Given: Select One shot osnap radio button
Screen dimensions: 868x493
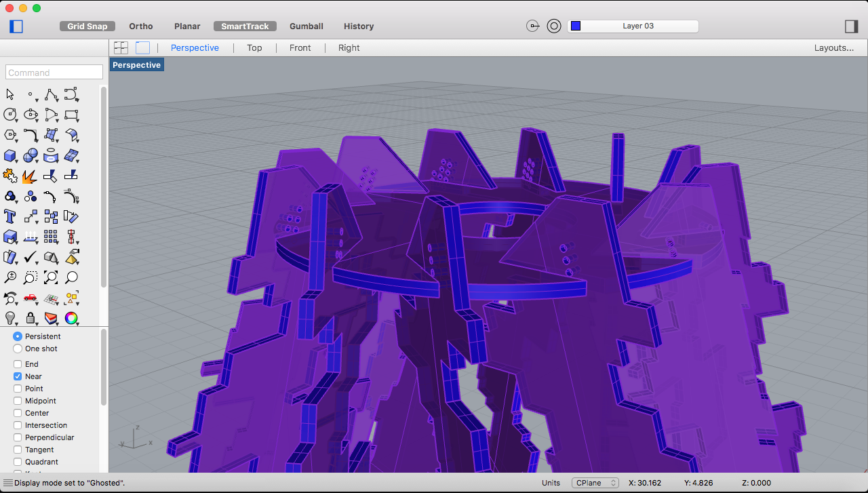Looking at the screenshot, I should coord(18,349).
